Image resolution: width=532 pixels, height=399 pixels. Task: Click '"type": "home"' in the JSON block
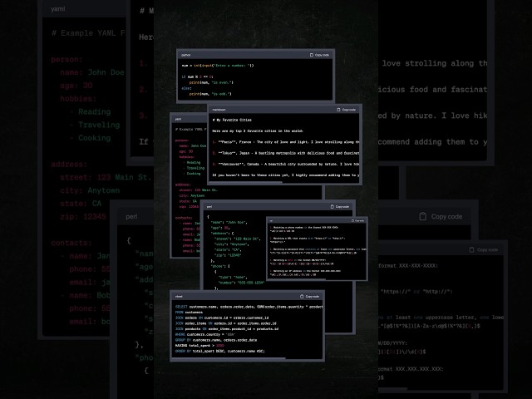[x=233, y=277]
